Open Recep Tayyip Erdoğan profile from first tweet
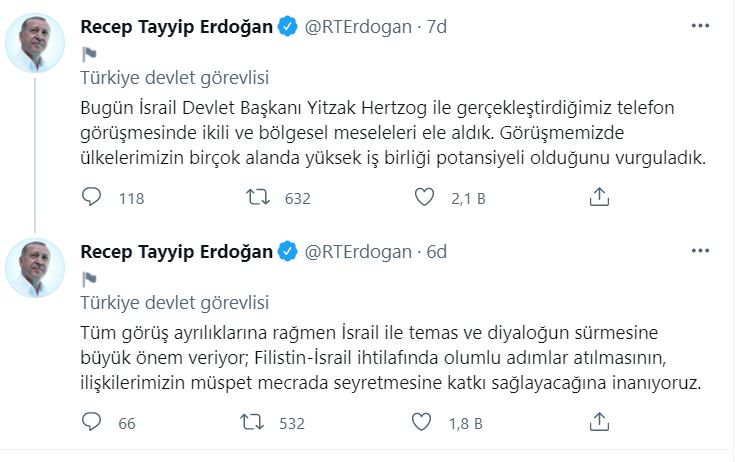740x462 pixels. 175,27
